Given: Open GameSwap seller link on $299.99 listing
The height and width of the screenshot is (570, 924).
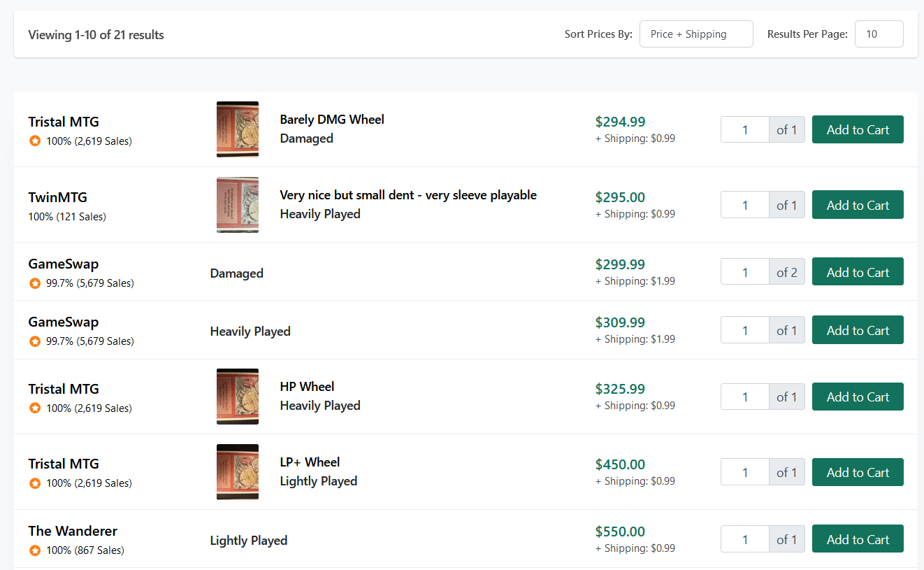Looking at the screenshot, I should click(x=63, y=264).
